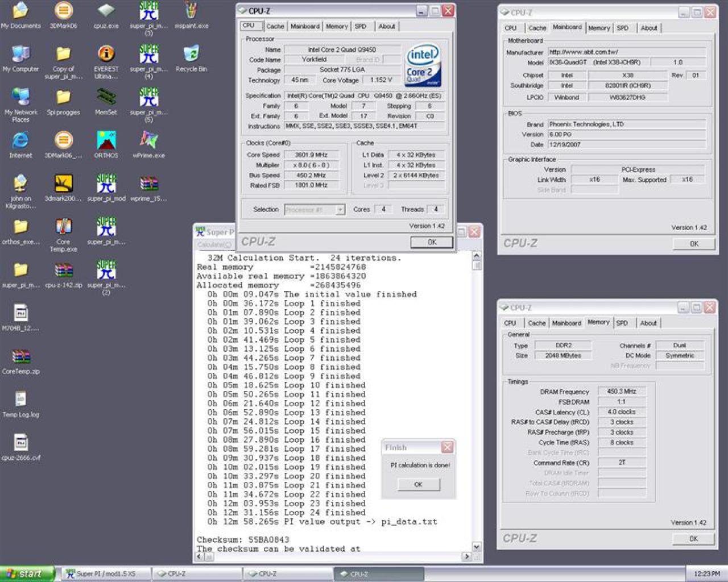Screen dimensions: 728x582
Task: Select the Super PI icon labeled (5)
Action: pyautogui.click(x=148, y=106)
